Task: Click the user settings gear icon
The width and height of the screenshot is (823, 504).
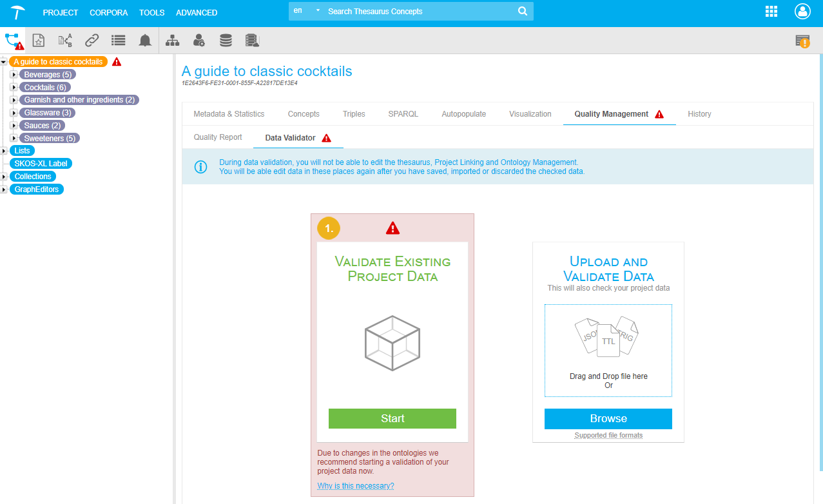Action: tap(199, 41)
